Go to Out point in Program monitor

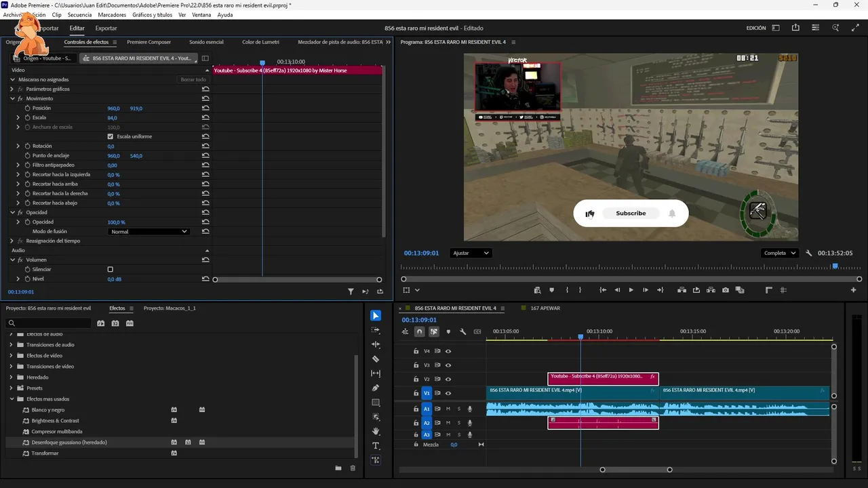(659, 290)
